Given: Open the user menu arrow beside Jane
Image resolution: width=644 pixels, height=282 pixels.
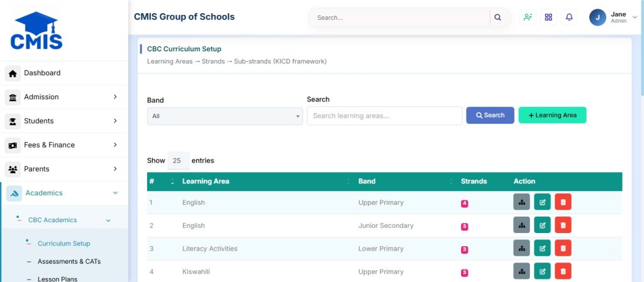Looking at the screenshot, I should click(x=635, y=17).
